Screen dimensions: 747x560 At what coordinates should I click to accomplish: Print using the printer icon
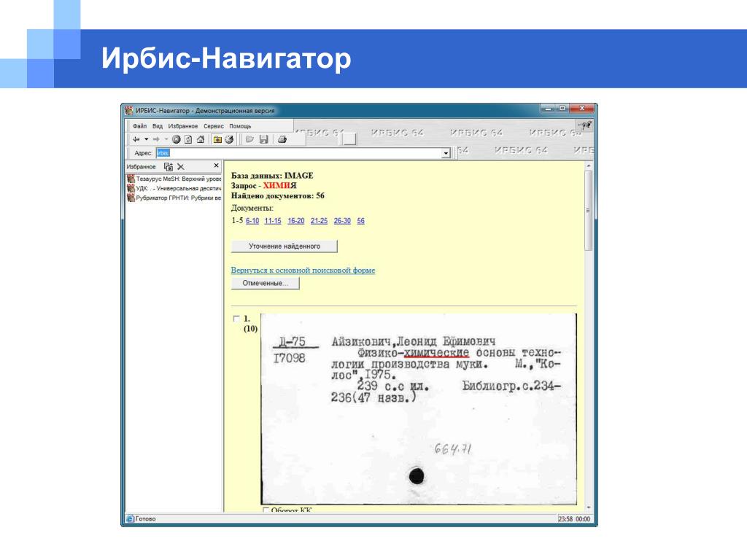click(x=282, y=139)
